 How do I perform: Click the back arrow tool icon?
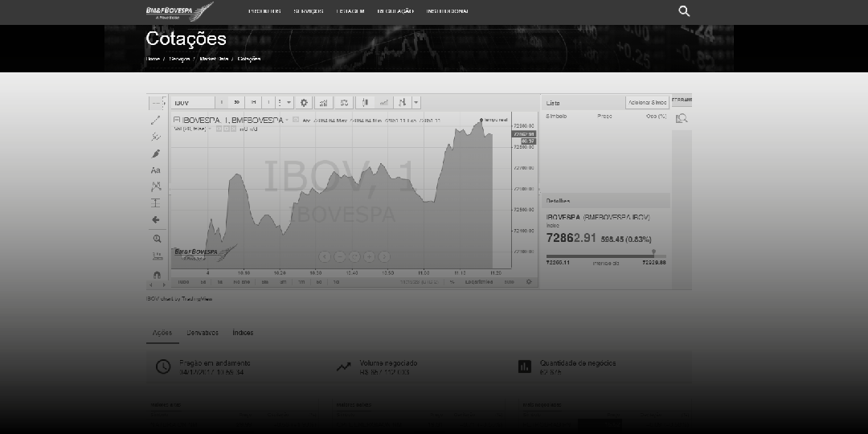156,219
